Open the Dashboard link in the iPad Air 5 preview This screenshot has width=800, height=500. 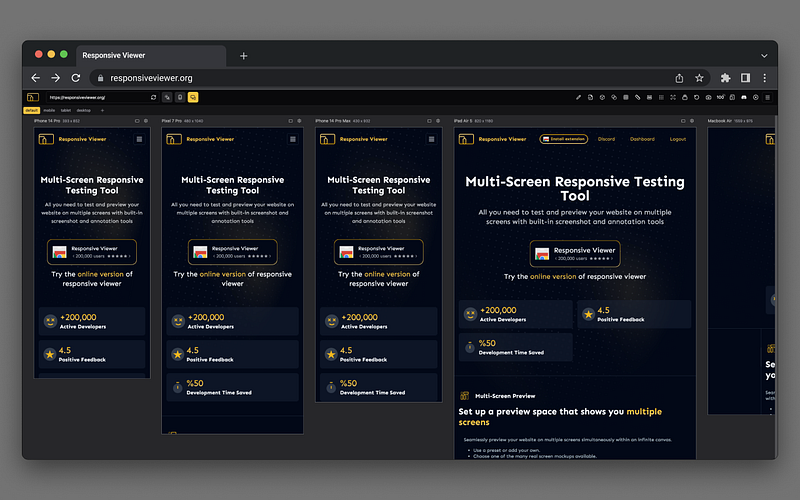pyautogui.click(x=642, y=139)
